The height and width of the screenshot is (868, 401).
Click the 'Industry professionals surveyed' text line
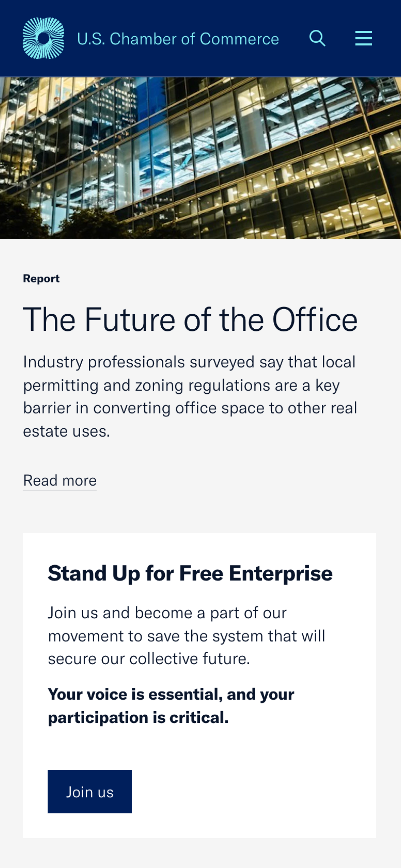(189, 362)
